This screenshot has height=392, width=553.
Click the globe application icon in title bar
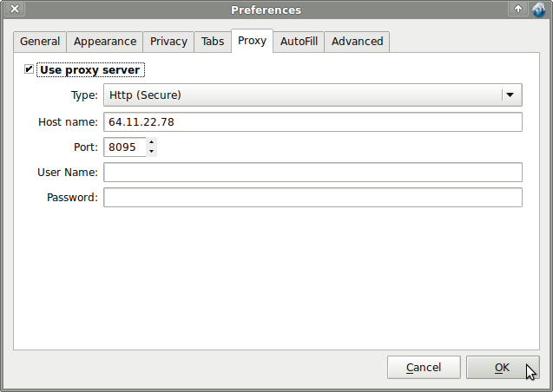click(x=538, y=10)
